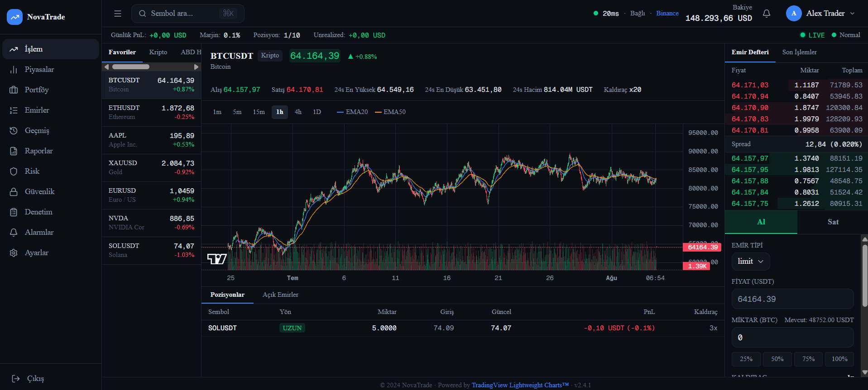Set quantity to 25%
The height and width of the screenshot is (390, 868).
pos(746,359)
